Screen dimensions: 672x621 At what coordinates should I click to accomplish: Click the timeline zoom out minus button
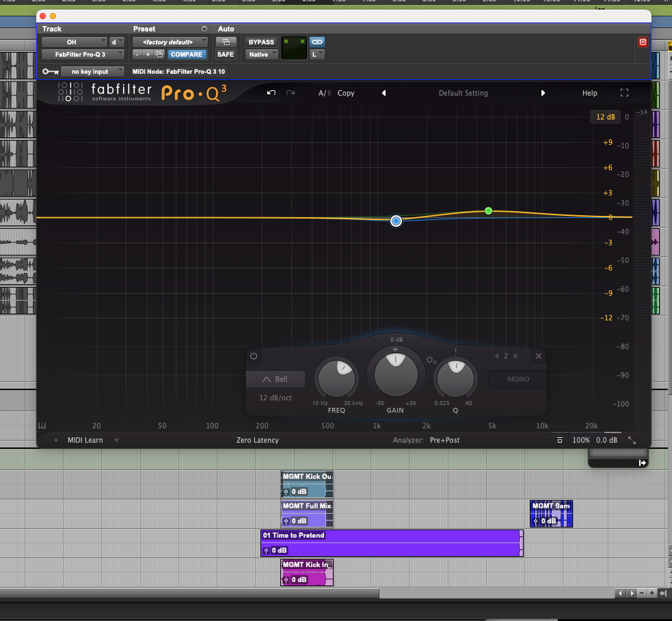pyautogui.click(x=641, y=593)
